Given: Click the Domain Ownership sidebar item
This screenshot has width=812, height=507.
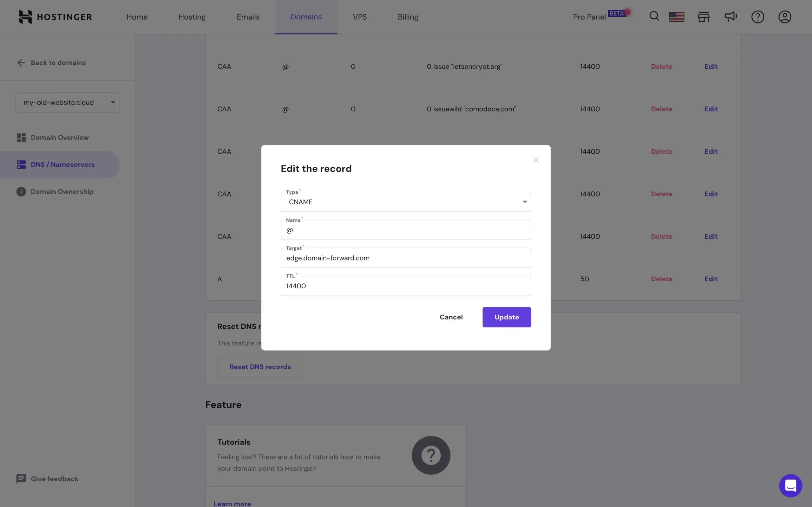Looking at the screenshot, I should click(62, 191).
